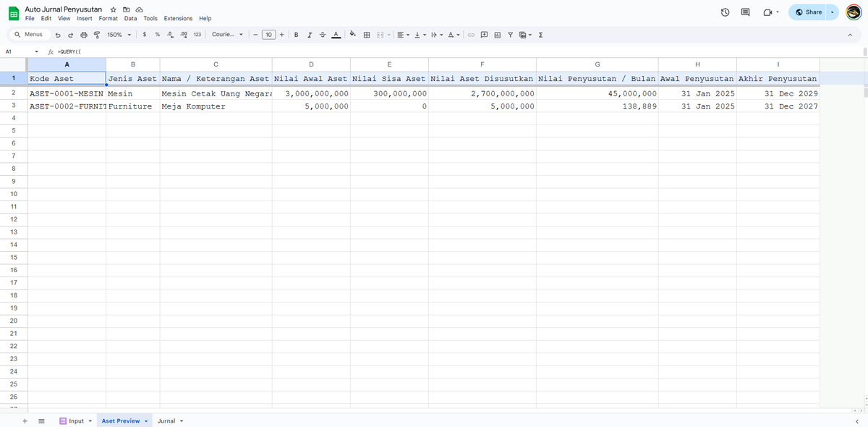Toggle strikethrough formatting
The height and width of the screenshot is (427, 868).
click(323, 34)
